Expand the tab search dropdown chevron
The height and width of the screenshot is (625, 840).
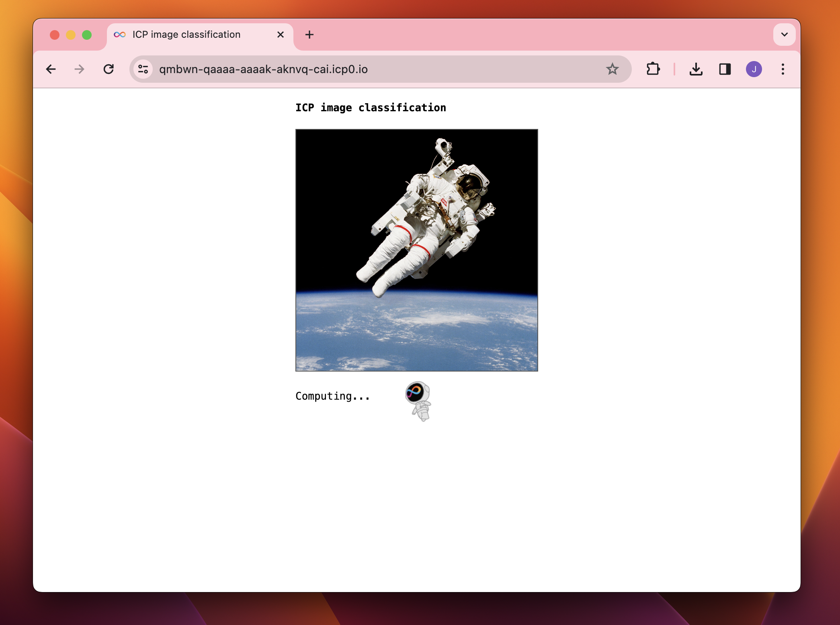coord(784,35)
